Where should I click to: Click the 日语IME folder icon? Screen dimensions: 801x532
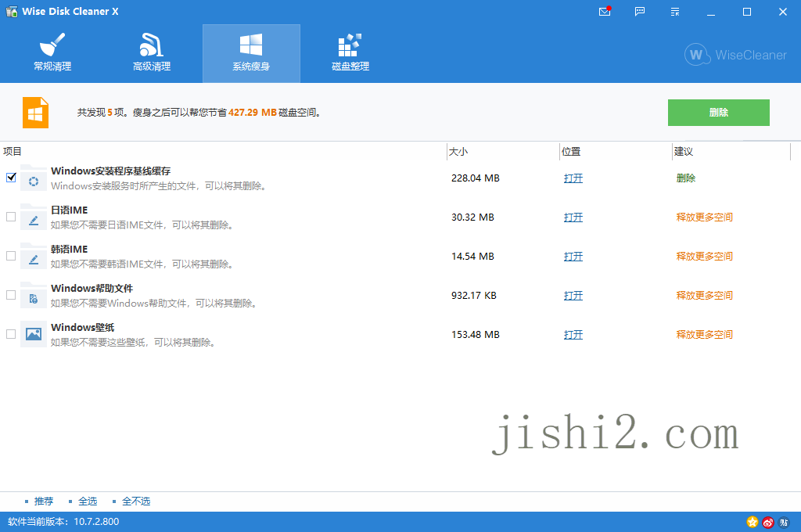click(x=33, y=217)
